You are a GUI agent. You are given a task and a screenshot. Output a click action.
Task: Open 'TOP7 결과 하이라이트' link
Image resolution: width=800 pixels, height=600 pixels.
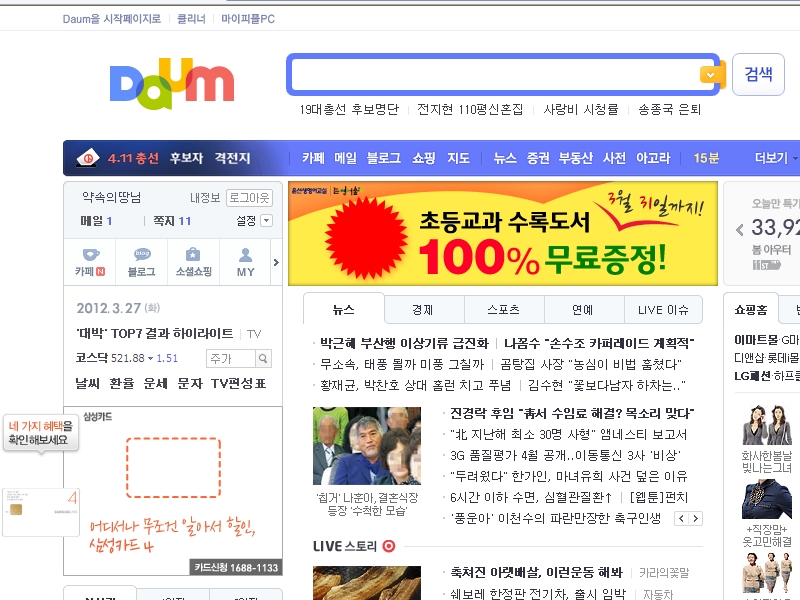pyautogui.click(x=155, y=334)
